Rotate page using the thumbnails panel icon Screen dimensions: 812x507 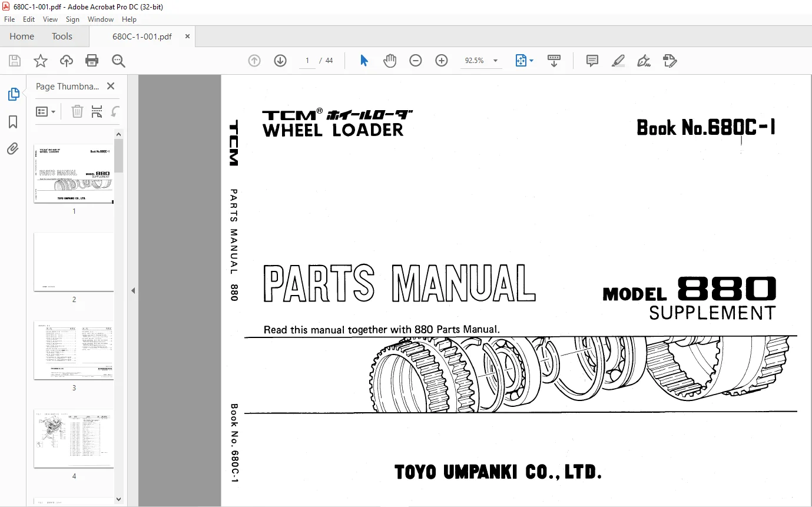[x=115, y=111]
